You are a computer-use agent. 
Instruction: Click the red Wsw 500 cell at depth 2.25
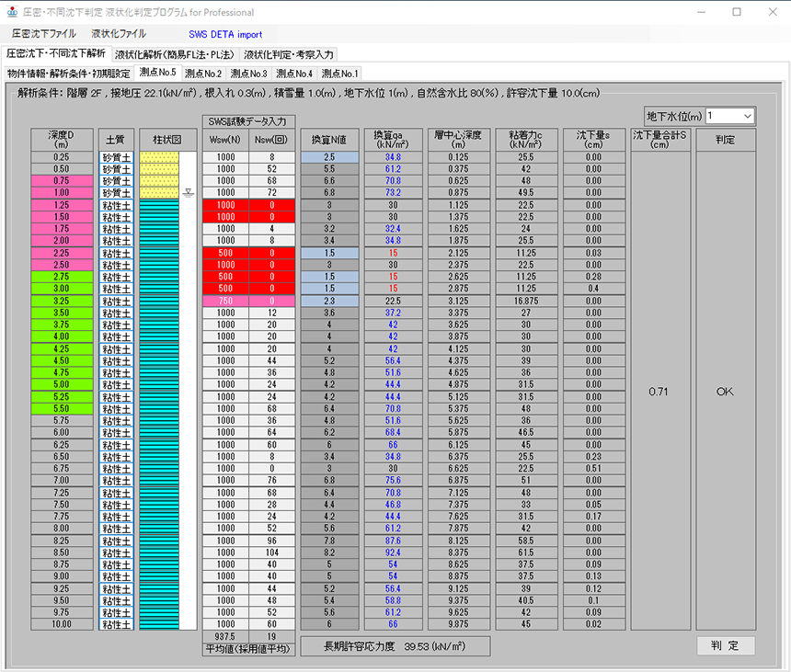click(x=225, y=253)
